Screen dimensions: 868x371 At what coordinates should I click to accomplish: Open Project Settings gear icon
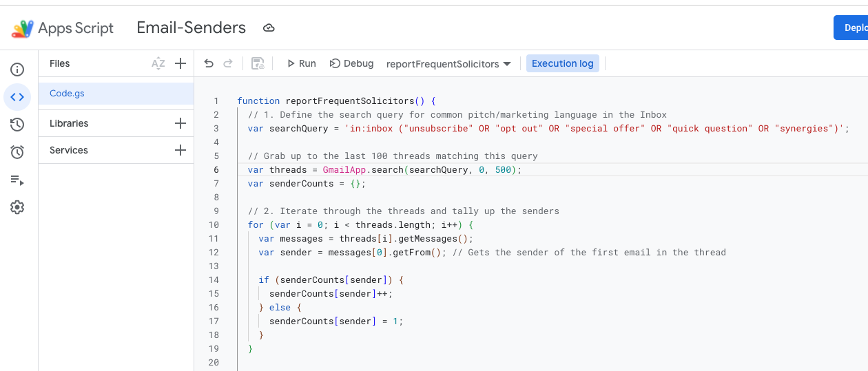pos(17,207)
